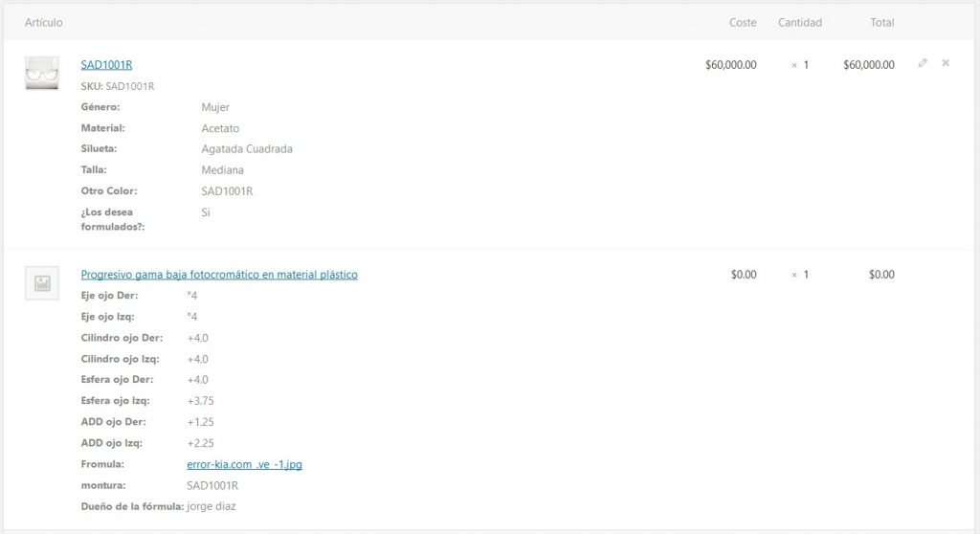Viewport: 980px width, 534px height.
Task: Click the Cantidad column header
Action: (x=800, y=22)
